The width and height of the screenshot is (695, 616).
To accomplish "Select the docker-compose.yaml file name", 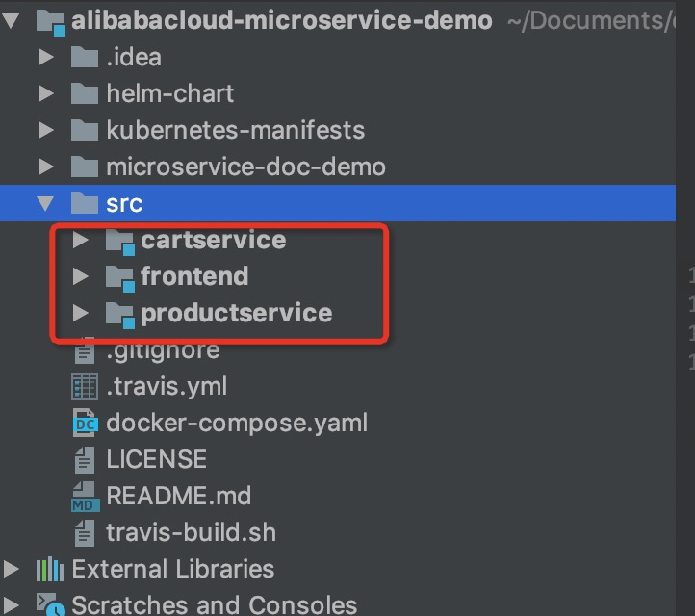I will click(x=237, y=423).
